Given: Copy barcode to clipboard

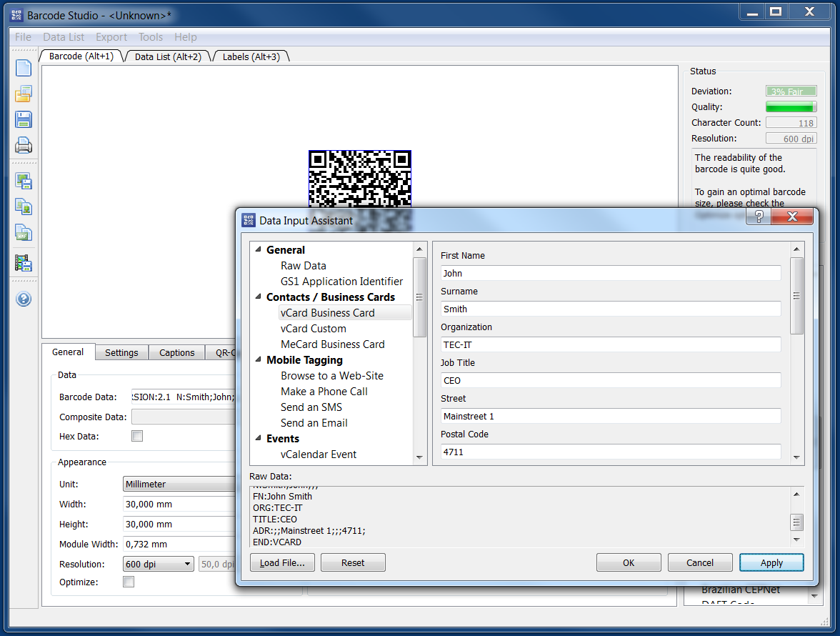Looking at the screenshot, I should coord(23,207).
